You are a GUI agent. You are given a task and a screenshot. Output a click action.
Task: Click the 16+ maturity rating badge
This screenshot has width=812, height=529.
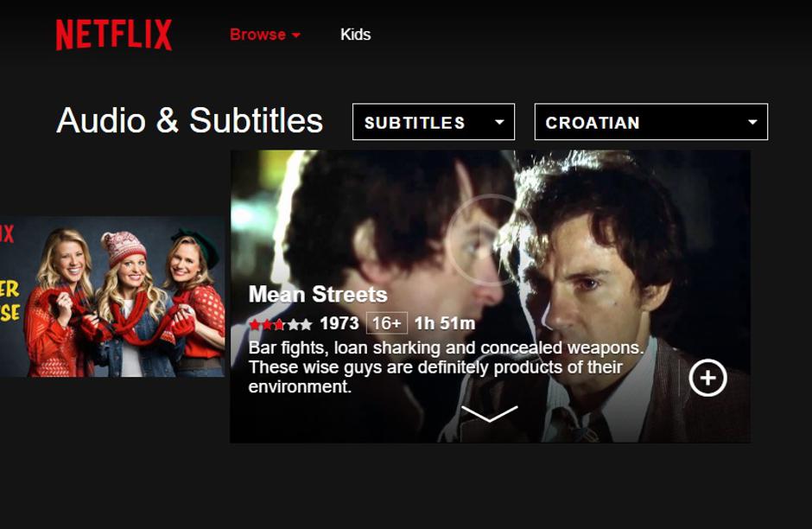coord(387,323)
